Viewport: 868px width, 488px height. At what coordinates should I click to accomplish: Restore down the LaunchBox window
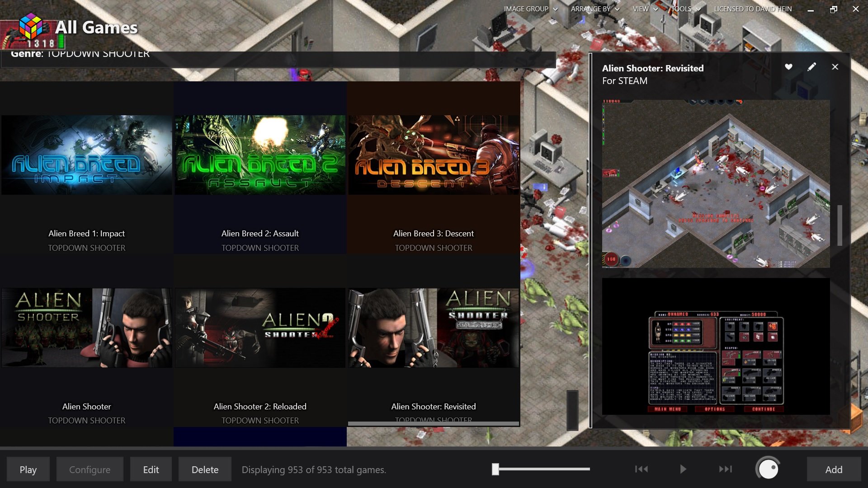(833, 9)
